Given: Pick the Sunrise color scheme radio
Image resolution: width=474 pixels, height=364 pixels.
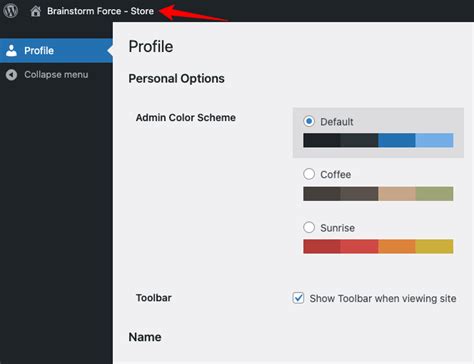Looking at the screenshot, I should coord(309,227).
